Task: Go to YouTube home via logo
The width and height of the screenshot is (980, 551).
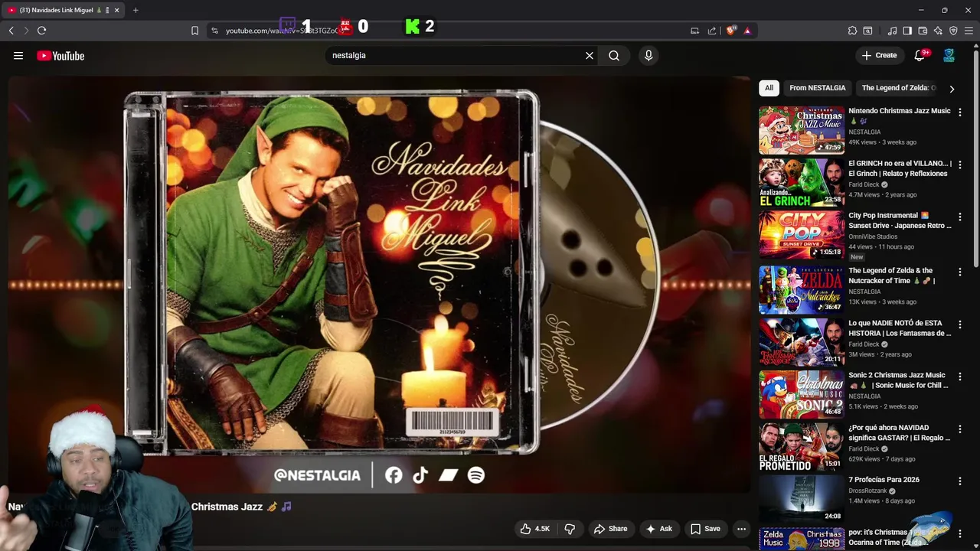Action: point(60,56)
